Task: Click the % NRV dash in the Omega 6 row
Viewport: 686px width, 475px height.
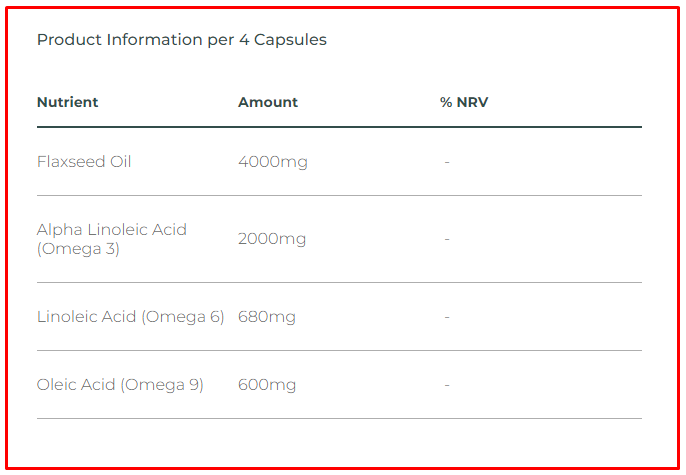Action: [x=447, y=317]
